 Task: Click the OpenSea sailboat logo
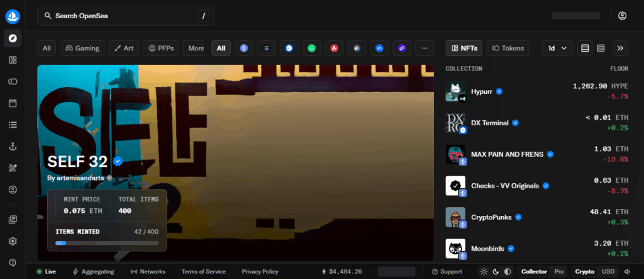(13, 16)
